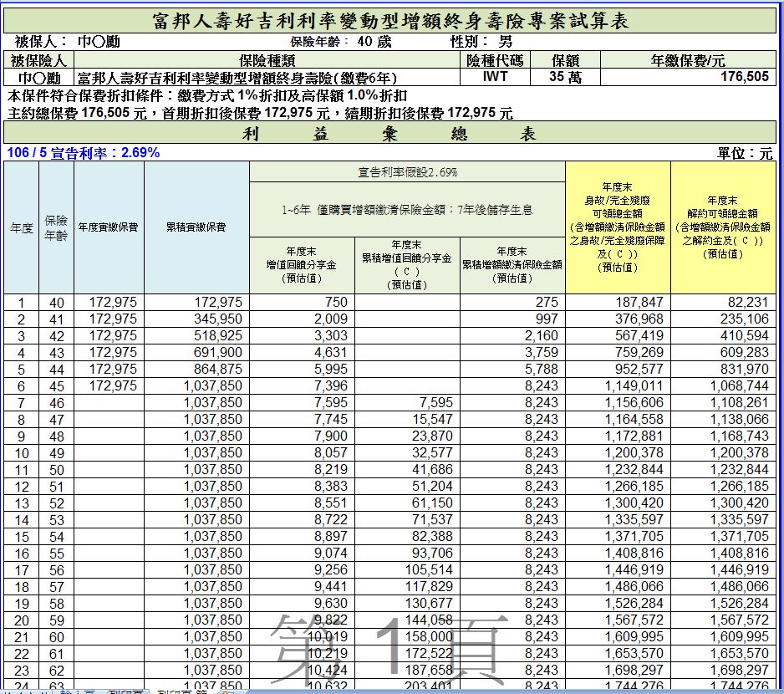Select the cell containing 376,968
Image resolution: width=784 pixels, height=694 pixels.
click(618, 319)
